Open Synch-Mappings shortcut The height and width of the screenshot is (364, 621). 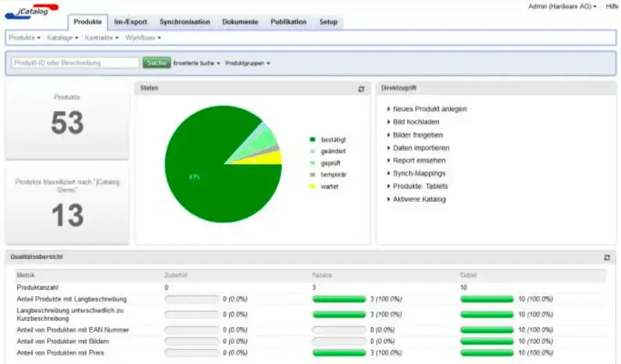[x=419, y=174]
